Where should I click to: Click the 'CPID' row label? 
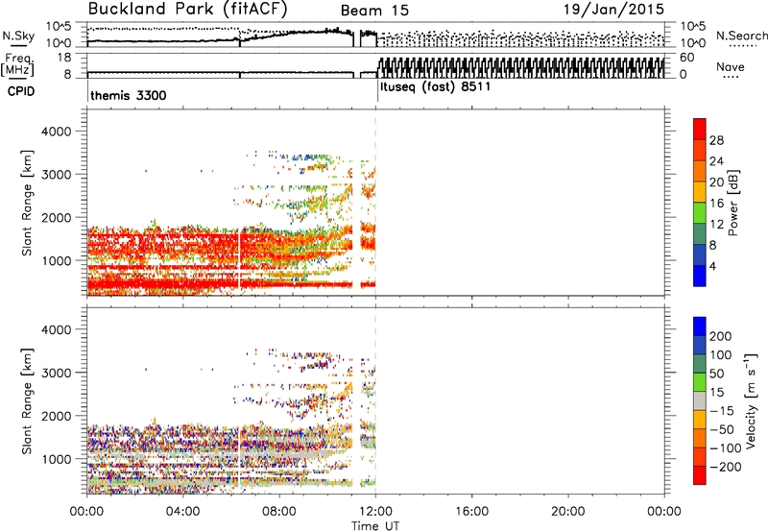coord(21,91)
